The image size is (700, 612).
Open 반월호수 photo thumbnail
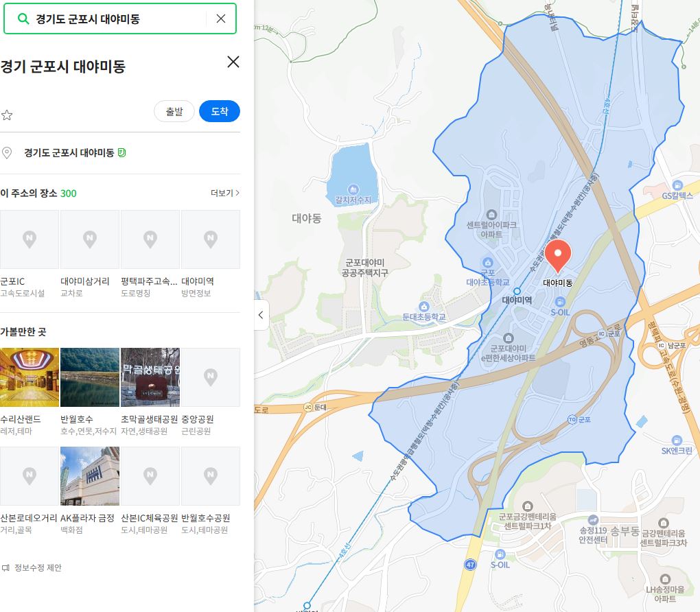tap(90, 377)
